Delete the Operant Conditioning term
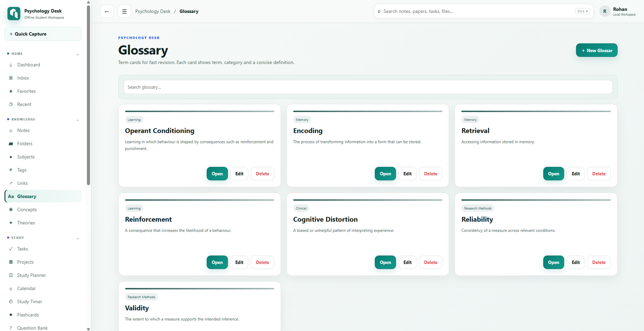The image size is (644, 331). tap(262, 174)
